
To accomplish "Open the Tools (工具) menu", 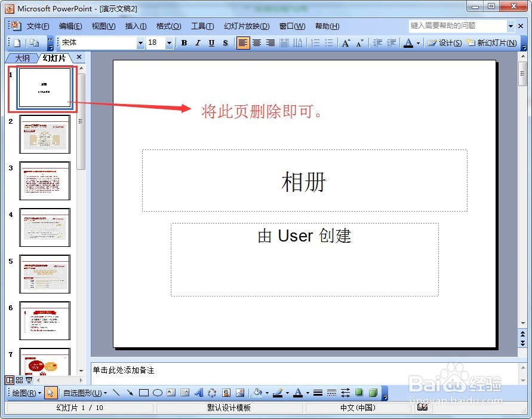I will point(202,26).
